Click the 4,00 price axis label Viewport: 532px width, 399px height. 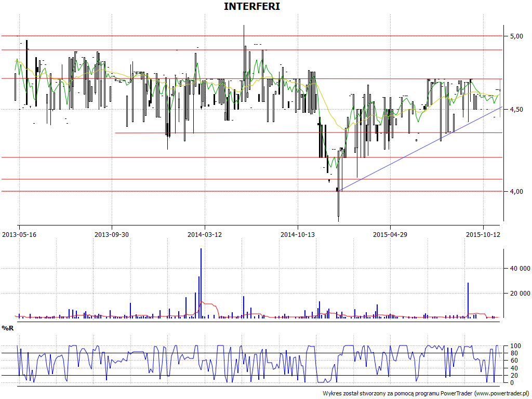tap(516, 191)
